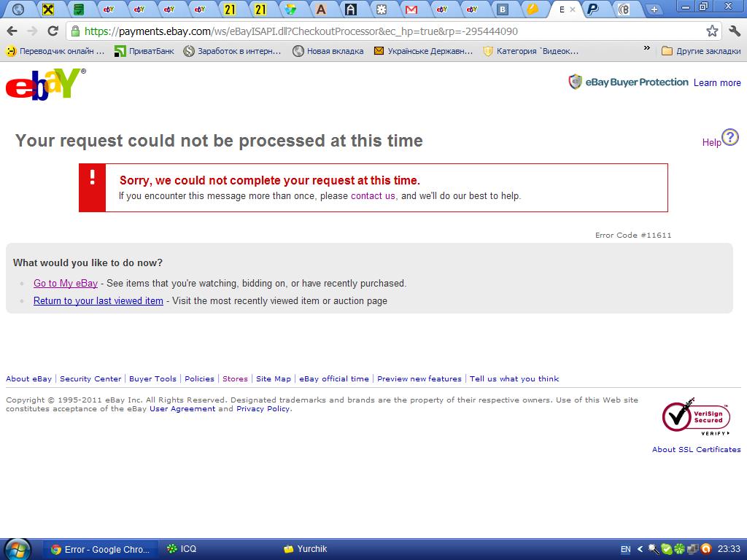Image resolution: width=747 pixels, height=560 pixels.
Task: Reload the page with the refresh icon
Action: point(53,31)
